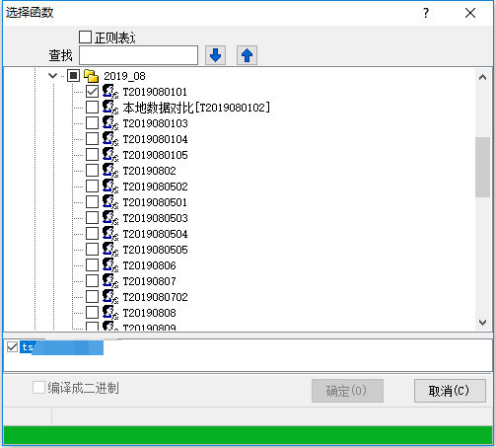This screenshot has width=496, height=448.
Task: Click the function icon beside T2019080101
Action: click(110, 92)
